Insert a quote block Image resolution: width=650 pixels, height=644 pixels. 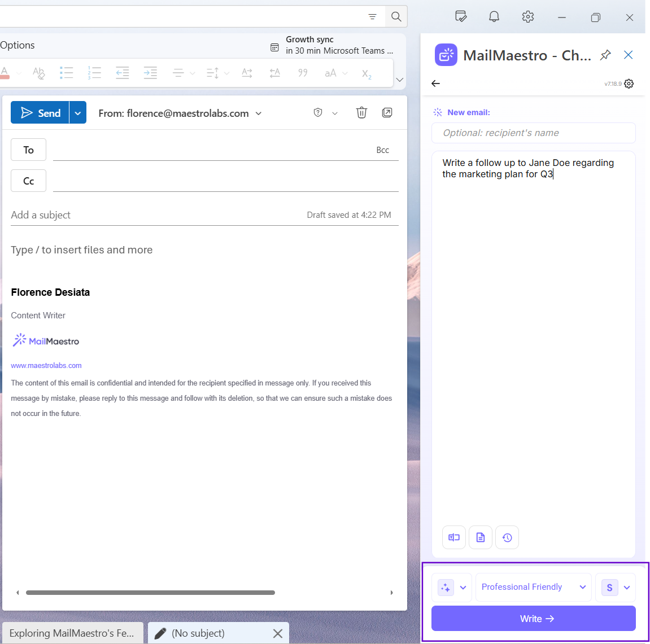[303, 73]
